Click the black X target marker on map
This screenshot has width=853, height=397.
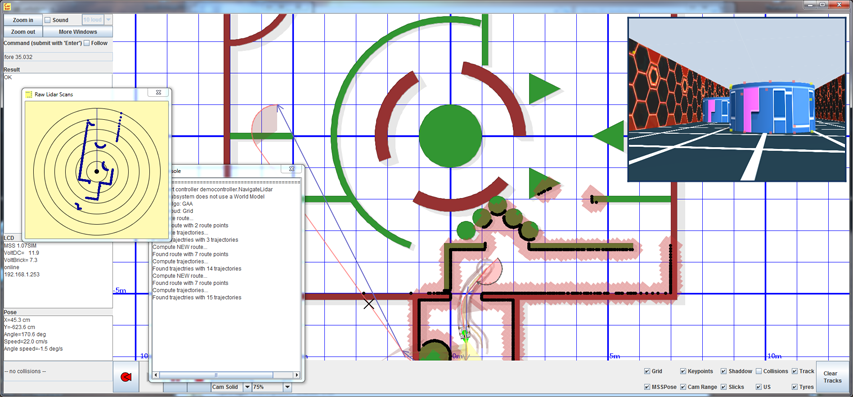pyautogui.click(x=369, y=303)
